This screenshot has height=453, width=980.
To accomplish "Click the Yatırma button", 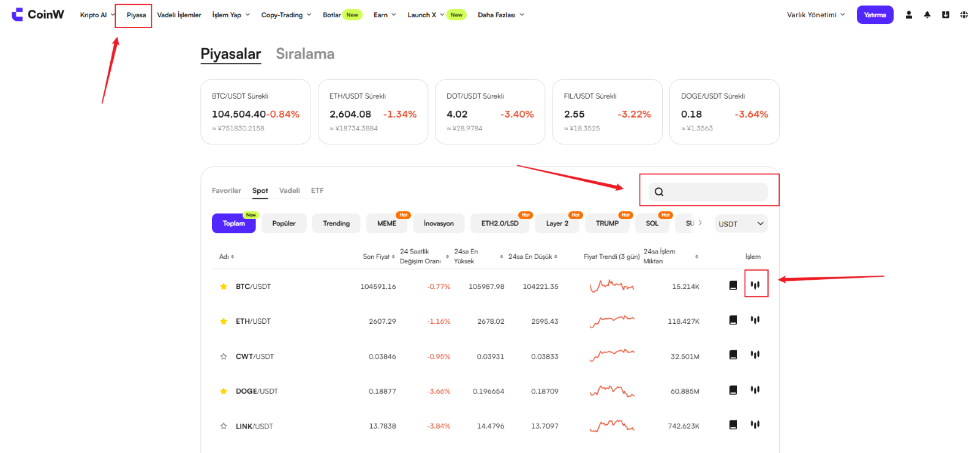I will click(x=875, y=15).
